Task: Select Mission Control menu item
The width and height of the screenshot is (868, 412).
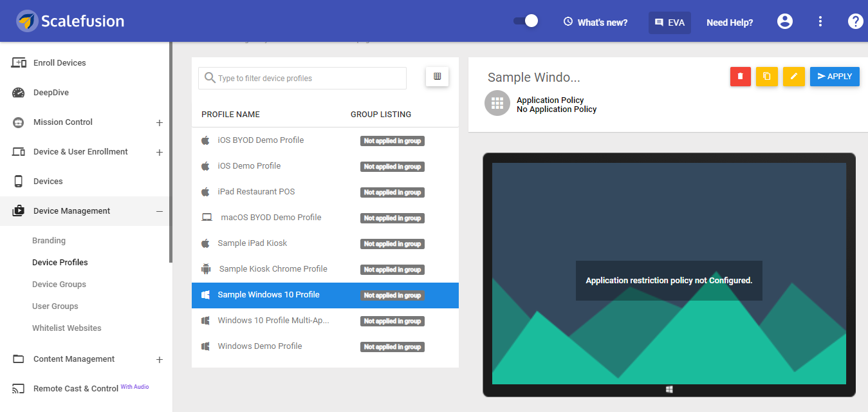Action: tap(63, 122)
